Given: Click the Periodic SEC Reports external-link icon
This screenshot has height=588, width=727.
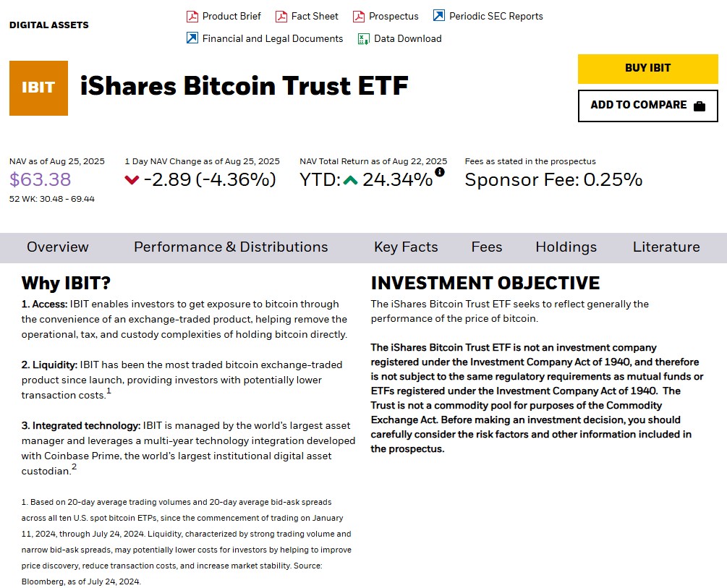Looking at the screenshot, I should tap(439, 16).
